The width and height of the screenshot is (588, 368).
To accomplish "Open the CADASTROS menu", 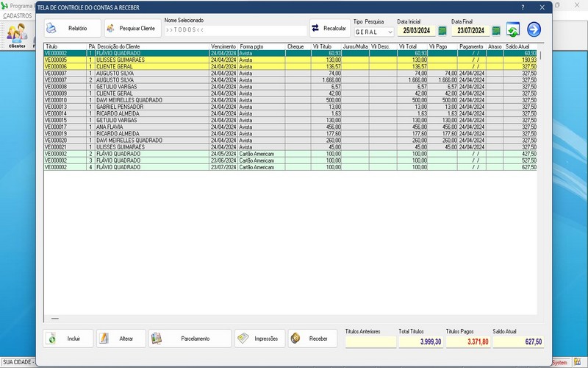I will [x=17, y=15].
